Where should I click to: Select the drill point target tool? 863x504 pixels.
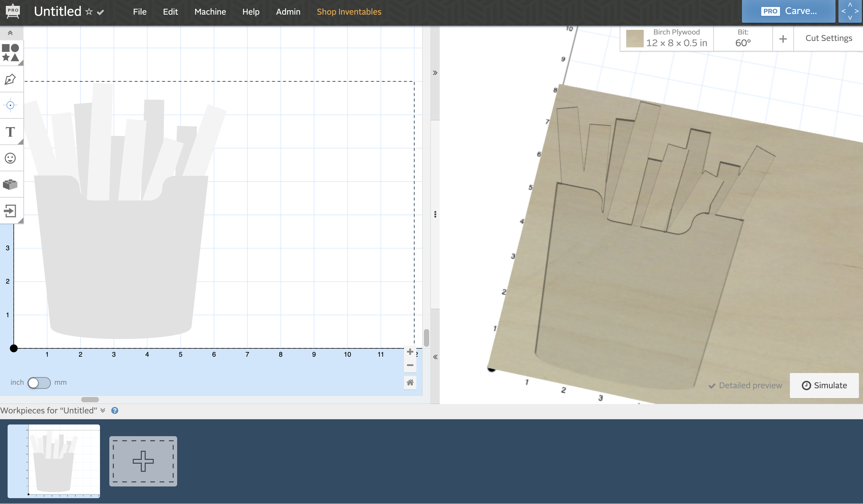[x=11, y=106]
